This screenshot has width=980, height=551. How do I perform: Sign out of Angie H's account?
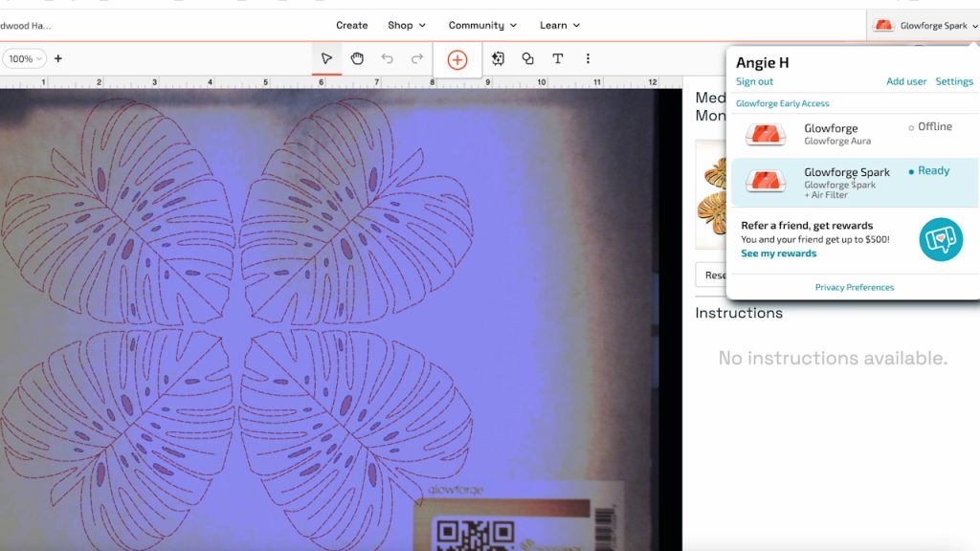(x=753, y=81)
